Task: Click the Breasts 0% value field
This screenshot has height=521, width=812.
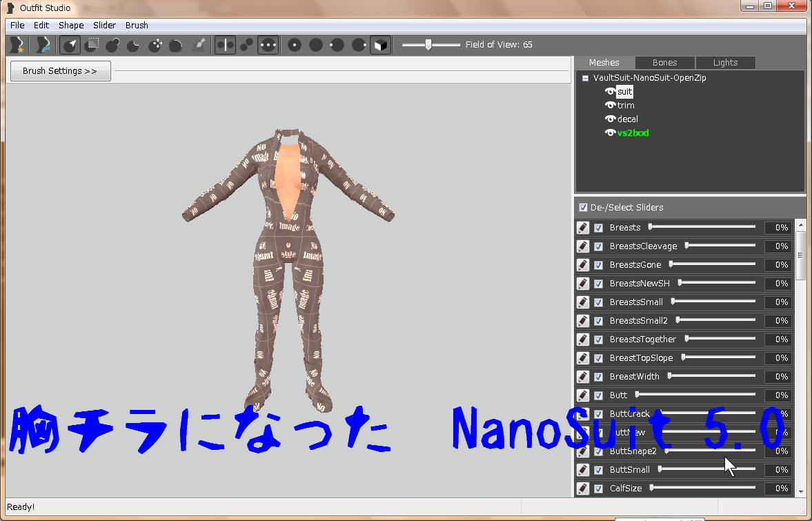Action: click(778, 228)
